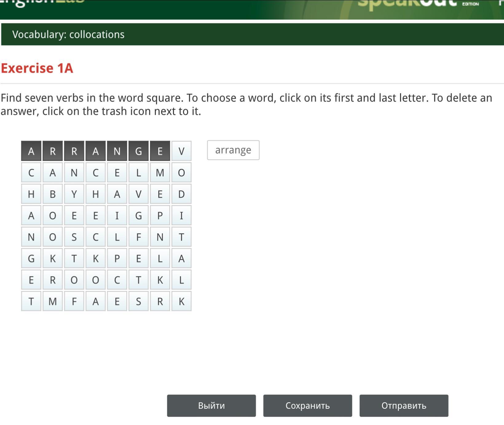Viewport: 504px width, 425px height.
Task: Click the letter I ending the fourth row
Action: pyautogui.click(x=181, y=215)
